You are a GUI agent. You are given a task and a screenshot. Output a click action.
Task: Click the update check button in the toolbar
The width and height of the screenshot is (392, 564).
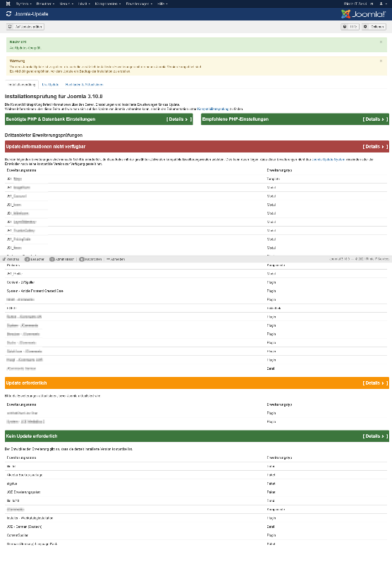coord(25,27)
